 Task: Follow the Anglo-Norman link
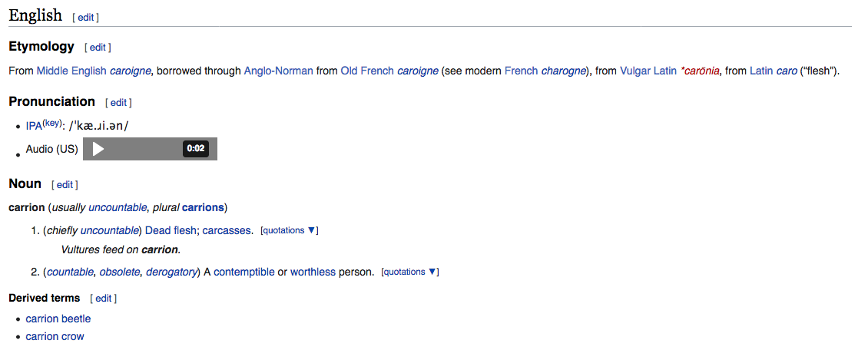[278, 71]
